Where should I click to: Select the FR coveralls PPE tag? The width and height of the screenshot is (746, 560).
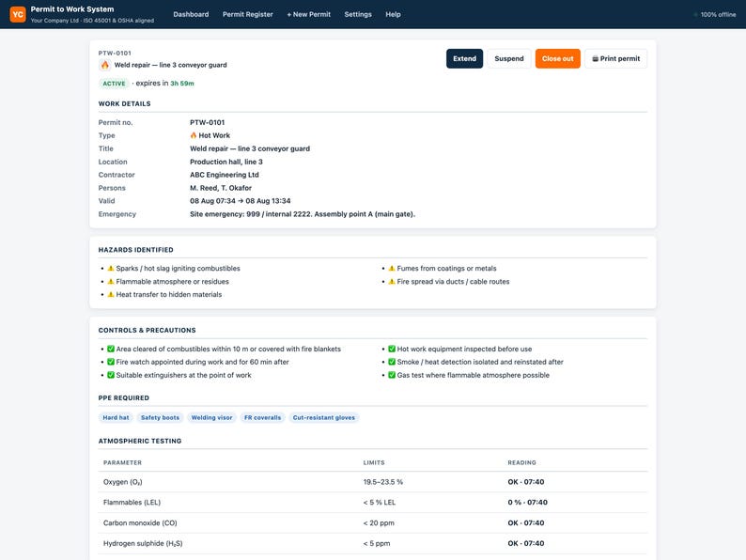263,418
